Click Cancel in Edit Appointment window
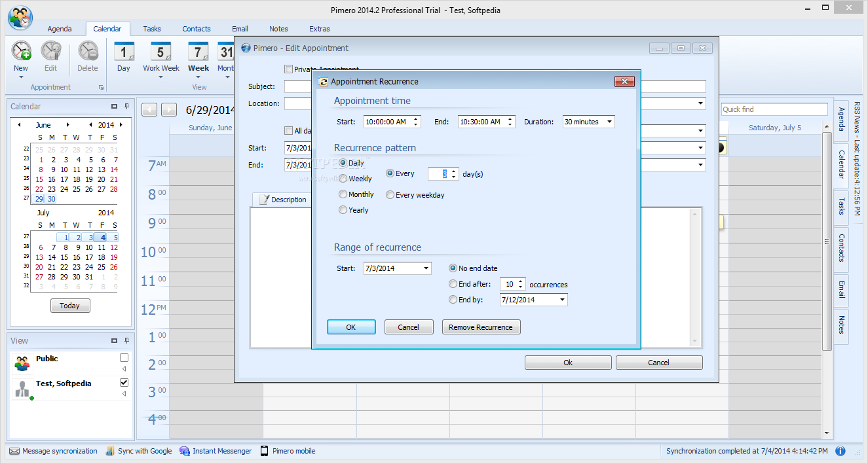The width and height of the screenshot is (868, 464). [658, 363]
